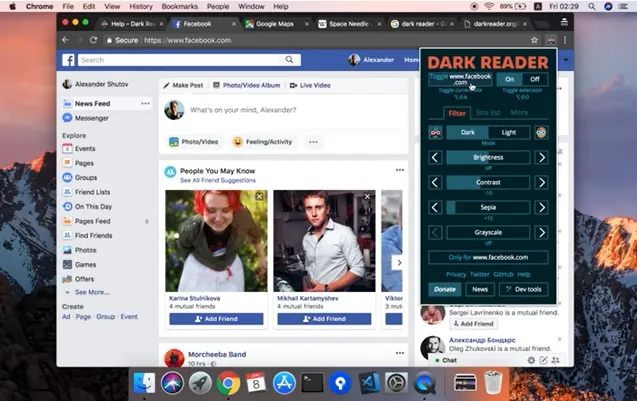Switch to the More tab in Dark Reader
637x401 pixels.
pyautogui.click(x=519, y=113)
